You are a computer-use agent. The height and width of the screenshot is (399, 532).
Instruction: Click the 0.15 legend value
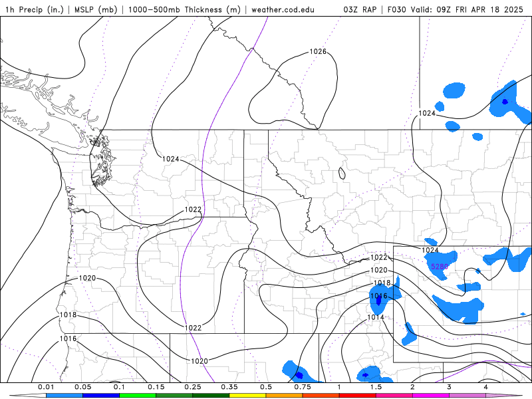[x=156, y=387]
